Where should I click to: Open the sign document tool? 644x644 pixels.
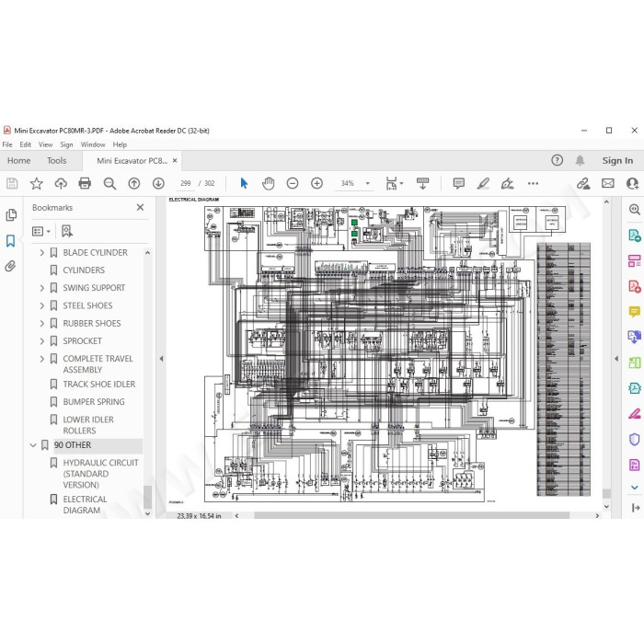click(507, 183)
